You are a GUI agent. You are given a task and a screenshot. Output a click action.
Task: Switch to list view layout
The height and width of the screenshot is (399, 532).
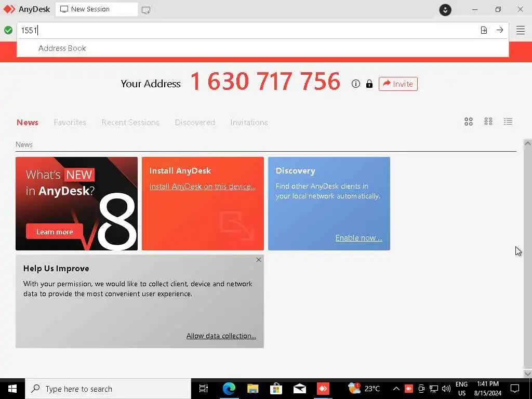508,122
